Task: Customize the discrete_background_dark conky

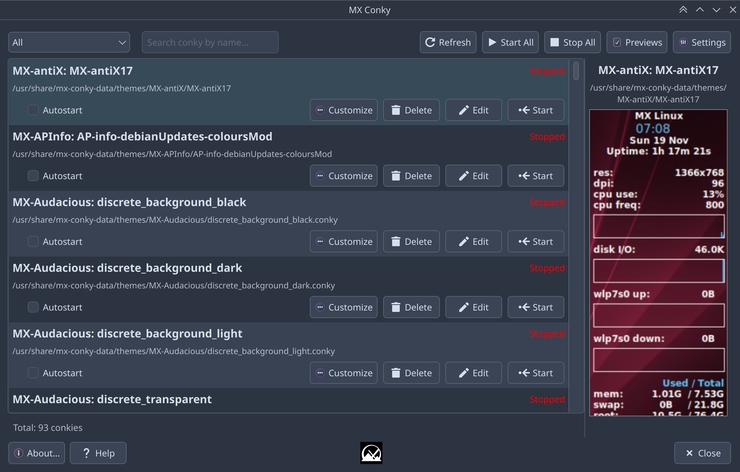Action: 343,308
